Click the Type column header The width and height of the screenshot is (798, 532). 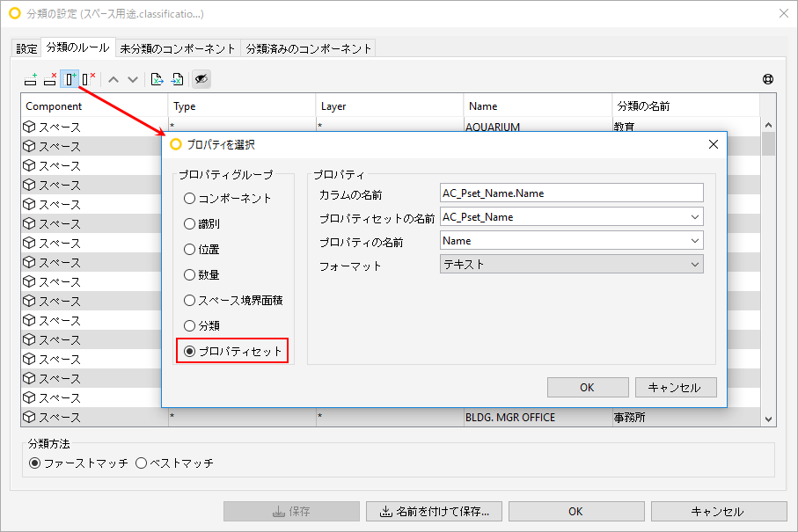(x=242, y=106)
